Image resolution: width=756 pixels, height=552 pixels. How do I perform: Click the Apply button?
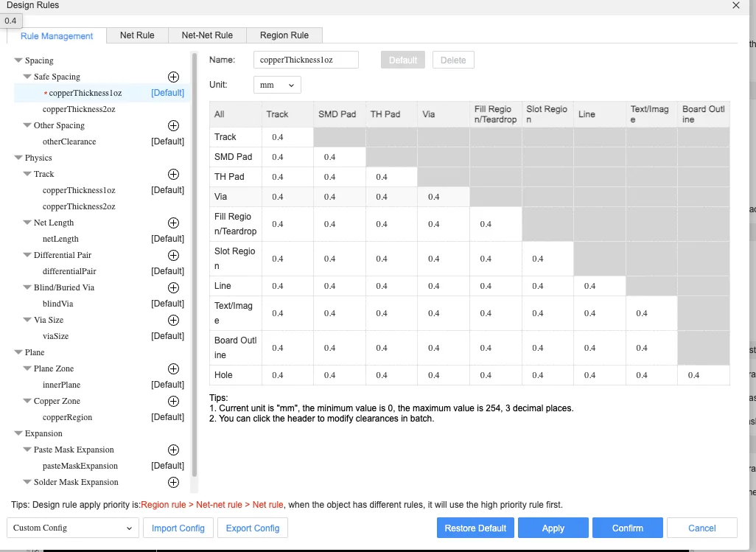coord(553,528)
